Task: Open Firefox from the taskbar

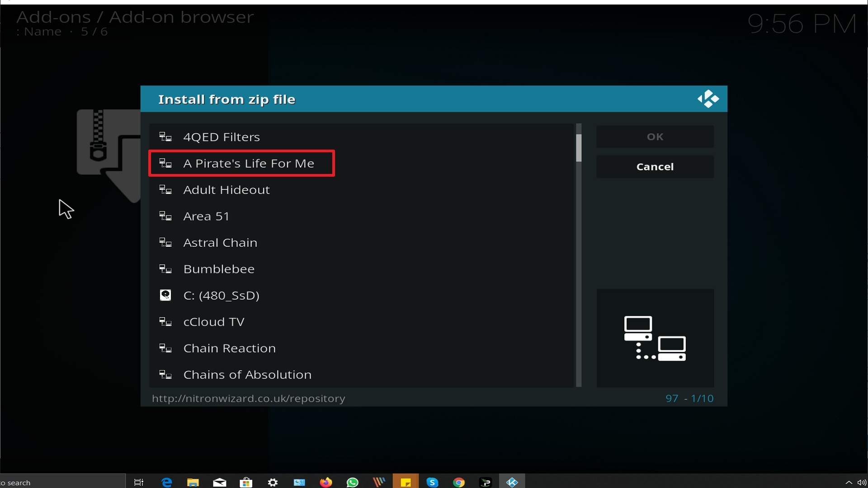Action: pyautogui.click(x=325, y=482)
